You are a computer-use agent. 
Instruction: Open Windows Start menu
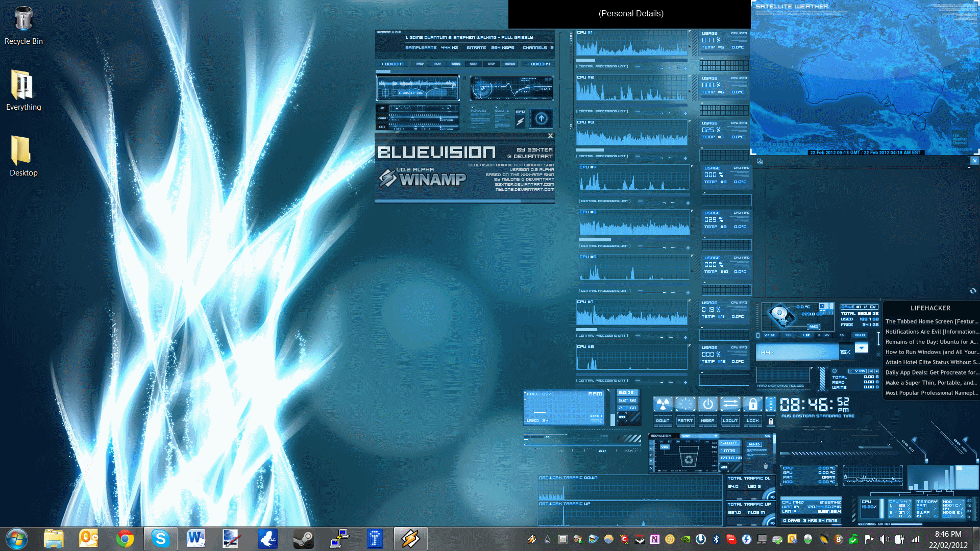coord(16,539)
